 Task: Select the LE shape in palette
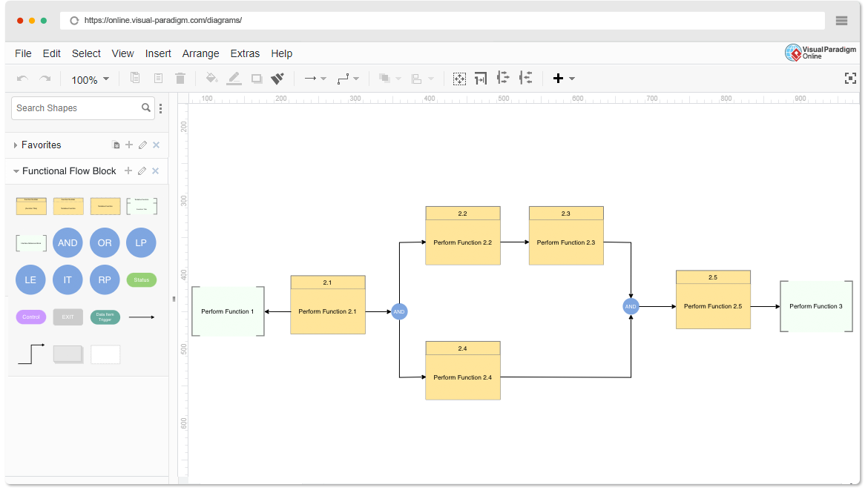pos(30,279)
